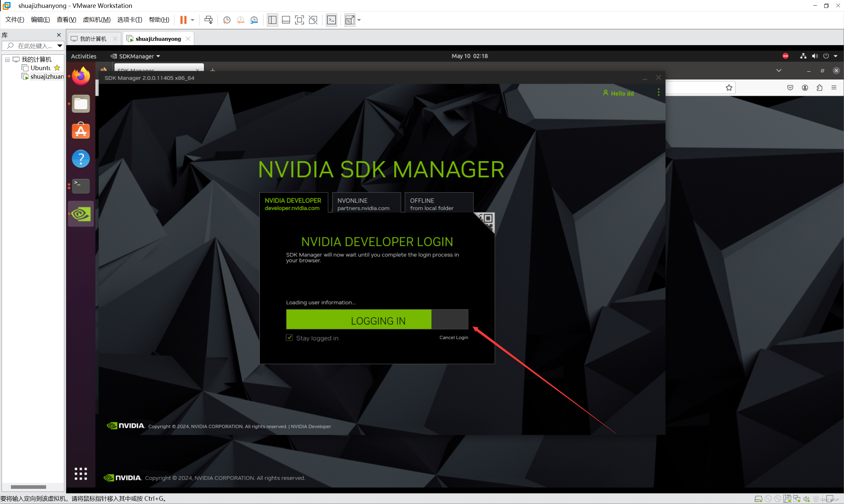Click the LOGGING IN progress button
Image resolution: width=844 pixels, height=504 pixels.
coord(377,320)
